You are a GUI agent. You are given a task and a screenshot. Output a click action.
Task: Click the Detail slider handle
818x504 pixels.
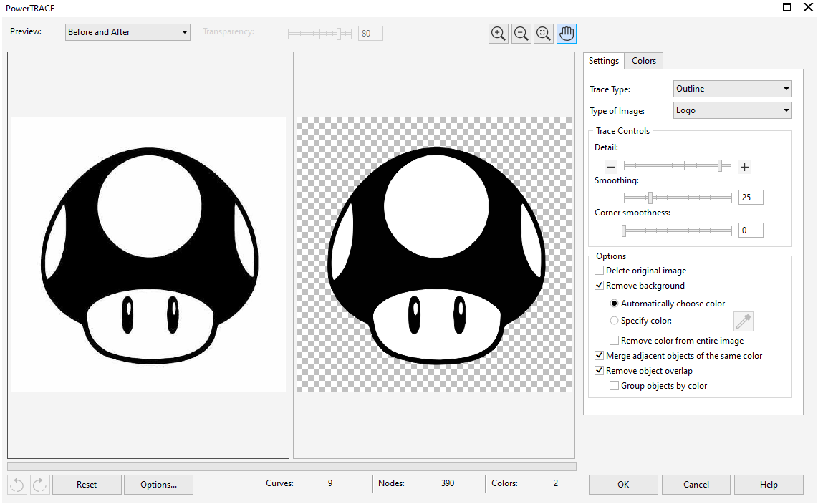point(720,166)
